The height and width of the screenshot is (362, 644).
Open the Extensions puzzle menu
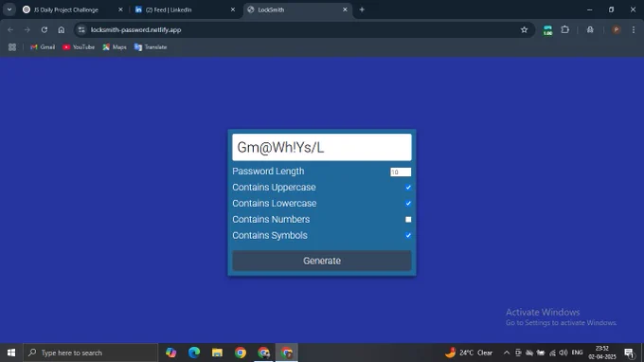(x=565, y=30)
